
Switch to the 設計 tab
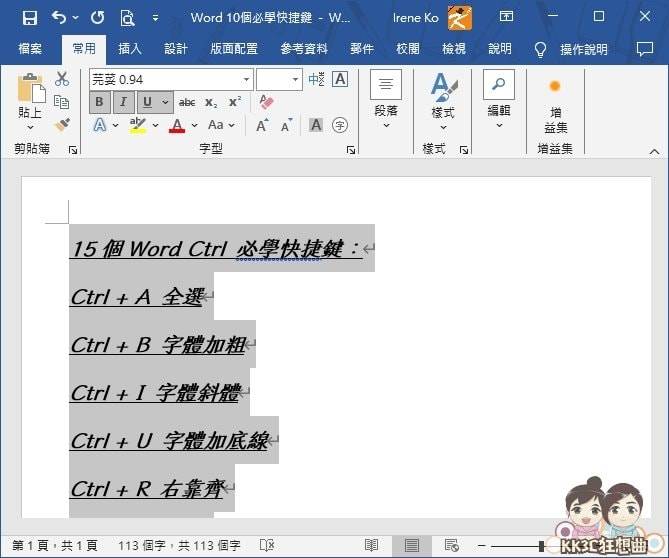point(176,49)
